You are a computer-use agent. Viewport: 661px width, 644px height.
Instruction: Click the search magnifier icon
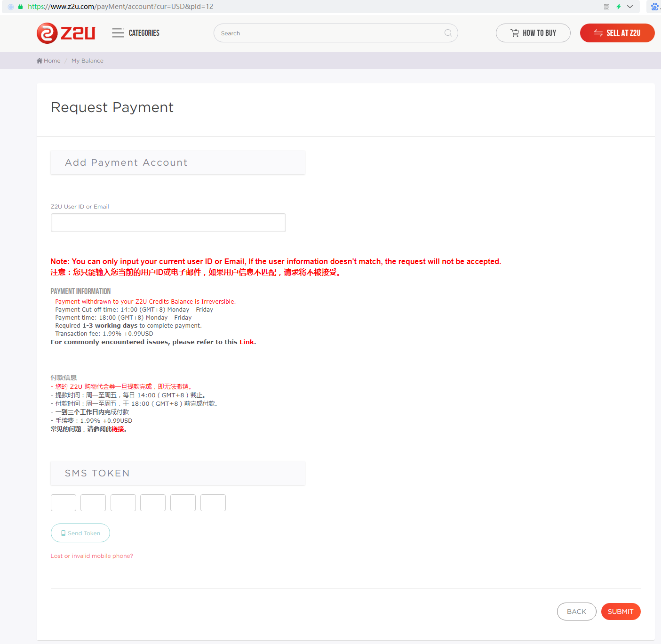click(x=448, y=33)
